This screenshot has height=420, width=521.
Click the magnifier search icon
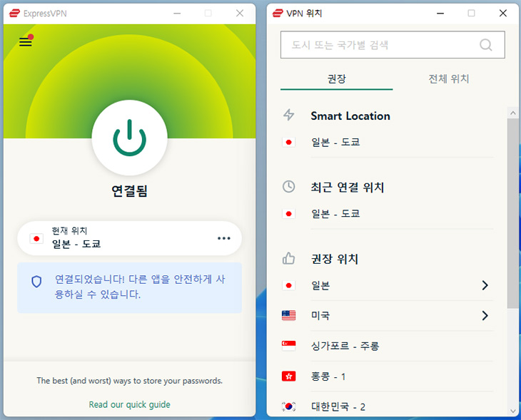point(485,45)
